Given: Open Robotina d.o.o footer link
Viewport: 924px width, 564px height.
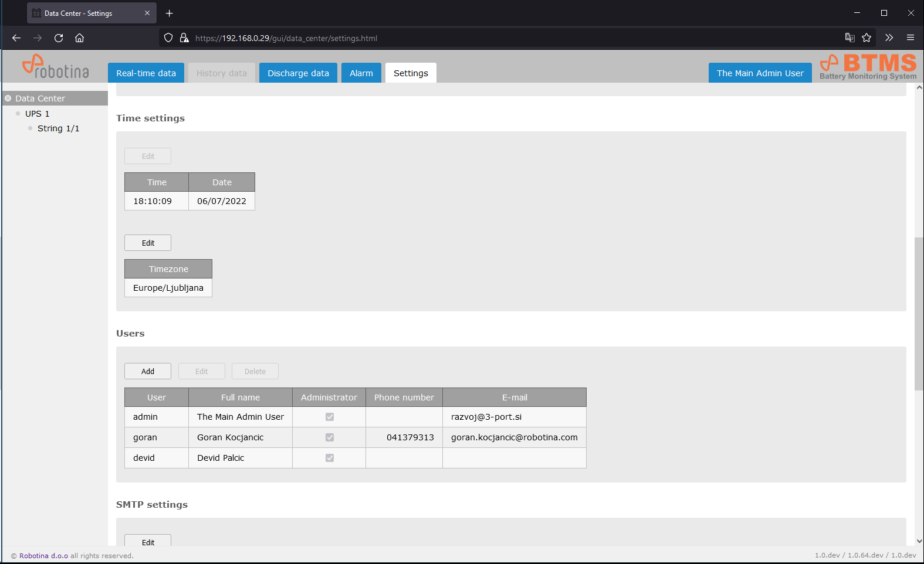Looking at the screenshot, I should 43,556.
